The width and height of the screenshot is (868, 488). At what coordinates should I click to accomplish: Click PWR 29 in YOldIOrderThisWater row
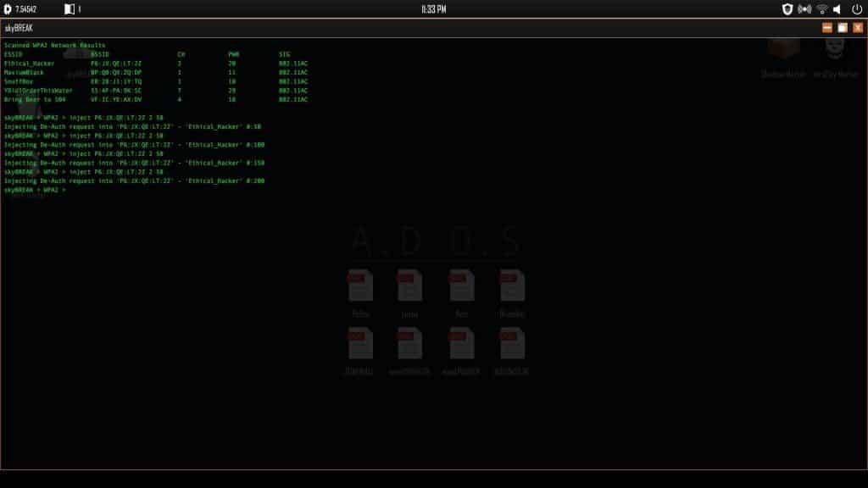pos(232,91)
